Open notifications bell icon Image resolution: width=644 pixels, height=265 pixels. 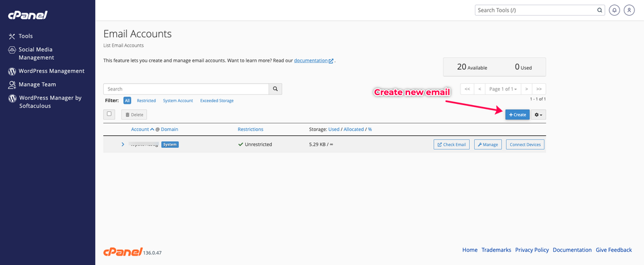[x=614, y=10]
